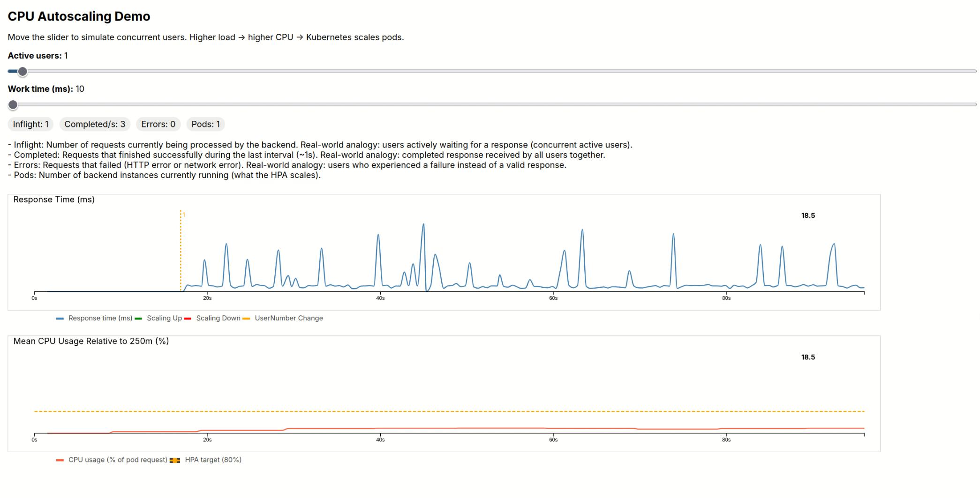Screen dimensions: 980x498
Task: Toggle the green Scaling Up legend swatch
Action: tap(138, 319)
